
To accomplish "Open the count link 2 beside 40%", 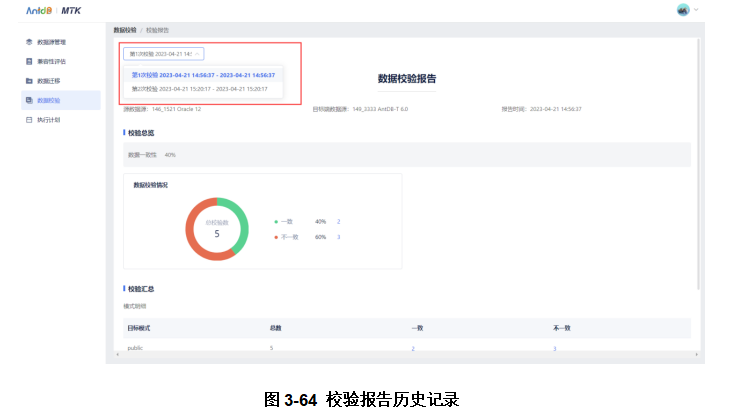I will pos(338,222).
